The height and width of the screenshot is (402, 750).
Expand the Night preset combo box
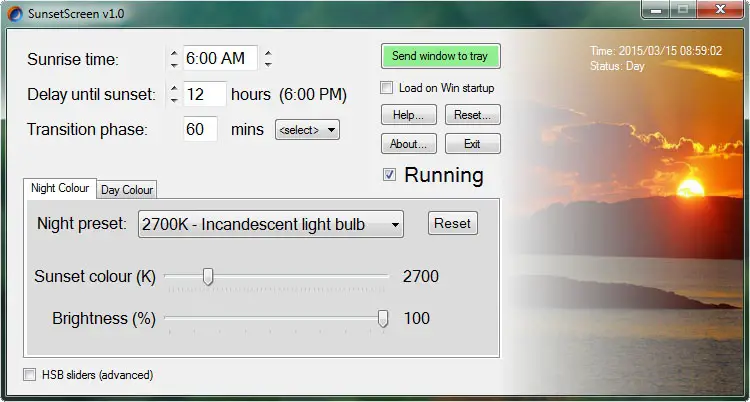click(271, 224)
